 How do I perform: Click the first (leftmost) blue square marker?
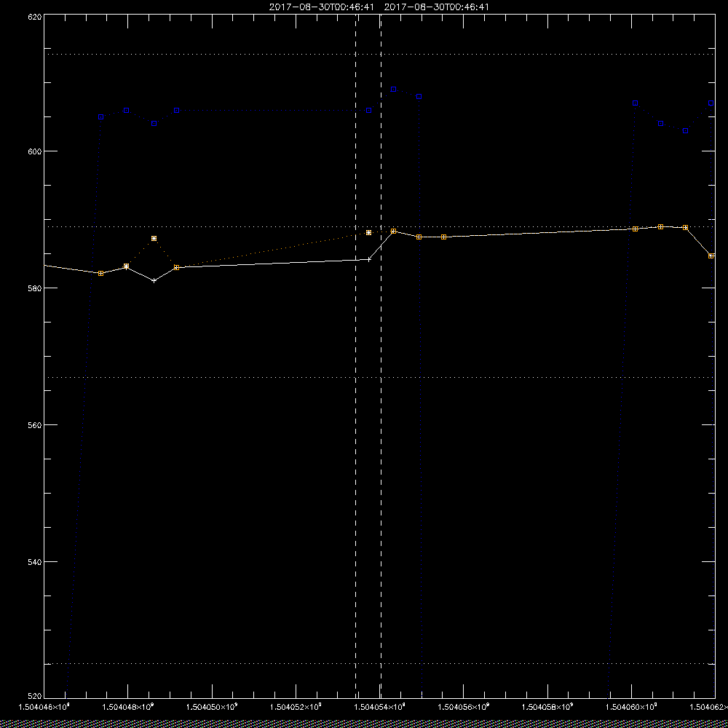(100, 117)
